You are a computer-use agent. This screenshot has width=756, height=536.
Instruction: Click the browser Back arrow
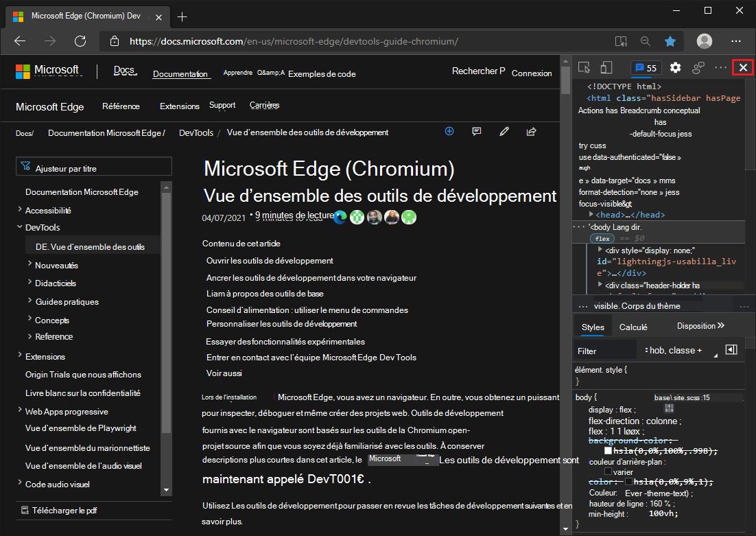[20, 41]
